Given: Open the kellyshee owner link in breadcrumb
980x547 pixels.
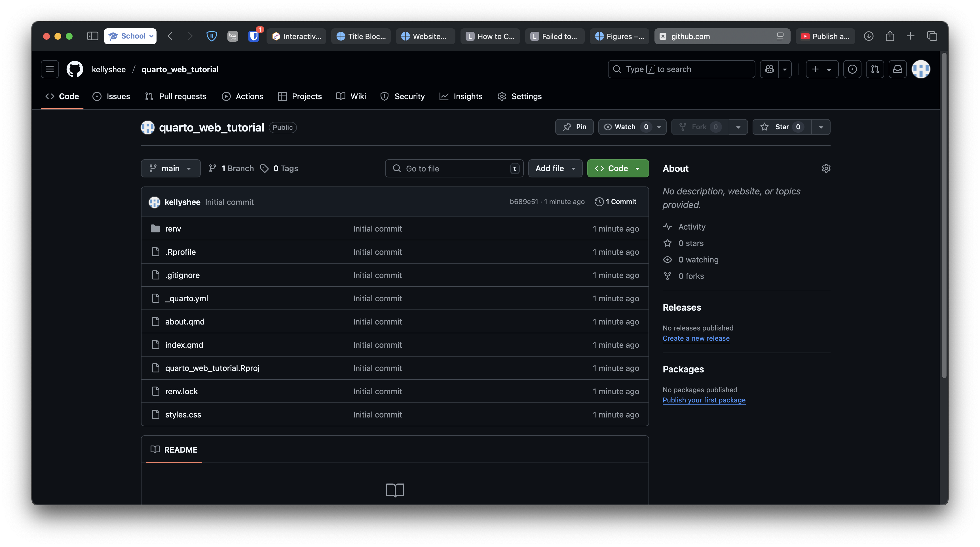Looking at the screenshot, I should tap(109, 69).
